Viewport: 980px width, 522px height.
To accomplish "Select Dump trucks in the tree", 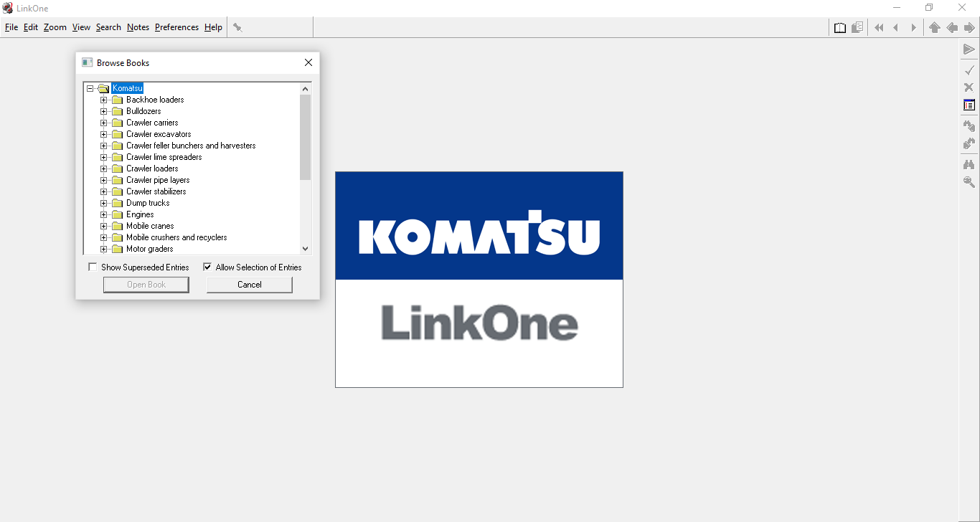I will (x=148, y=203).
